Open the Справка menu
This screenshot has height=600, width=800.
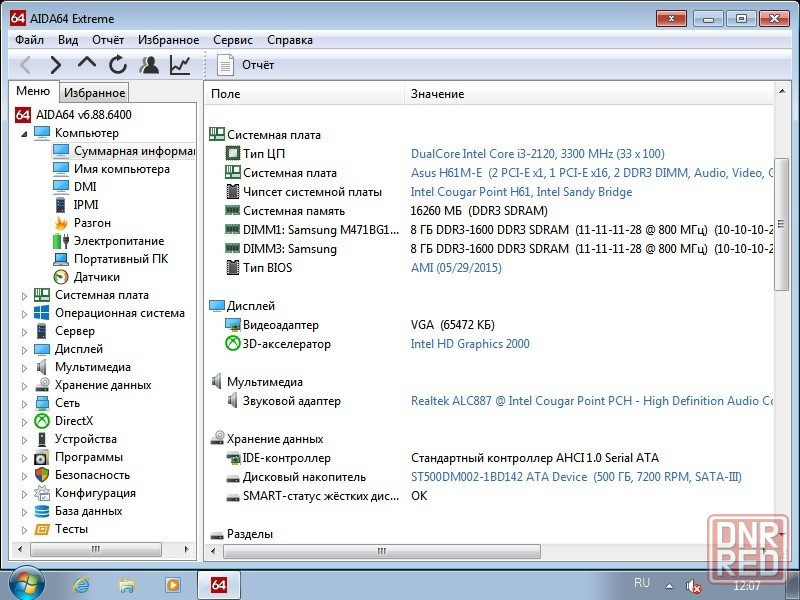tap(290, 40)
